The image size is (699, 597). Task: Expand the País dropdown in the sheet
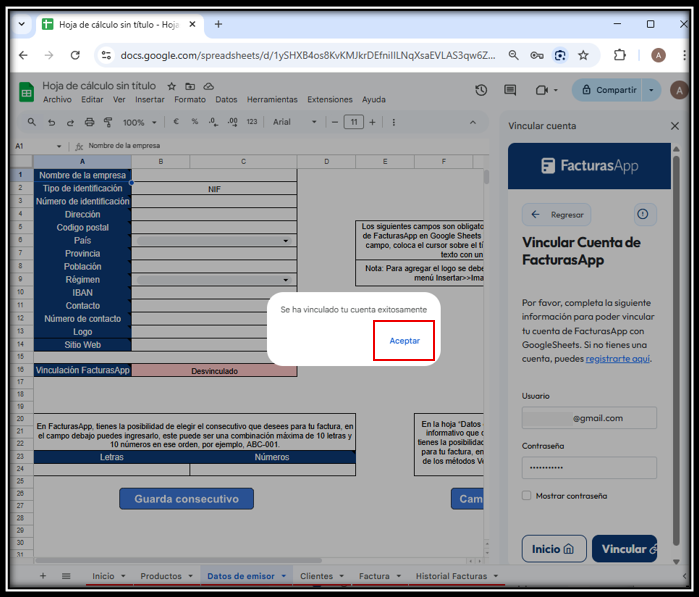tap(286, 241)
